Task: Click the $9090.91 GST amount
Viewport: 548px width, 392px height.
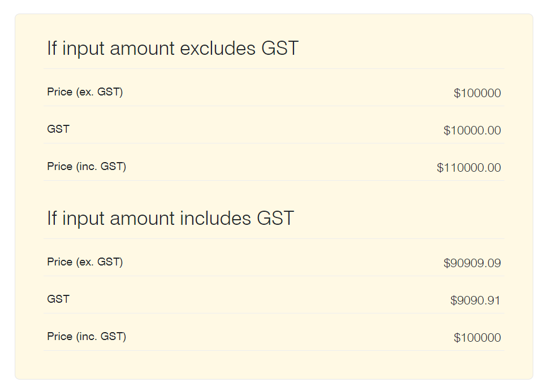Action: coord(475,300)
